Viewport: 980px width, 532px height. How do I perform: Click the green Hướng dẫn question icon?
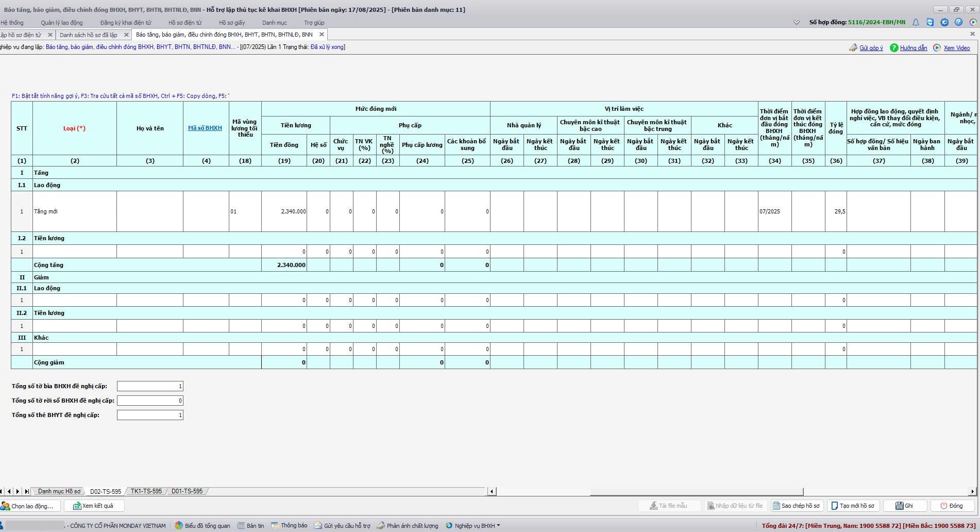(894, 48)
